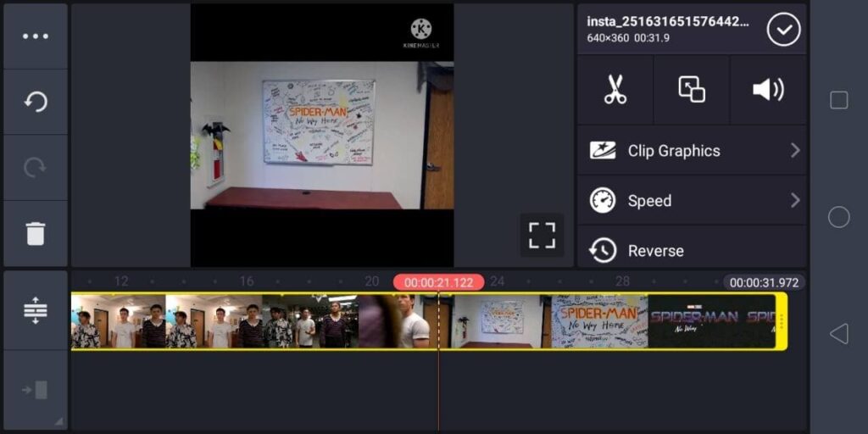
Task: Tap the Android back navigation triangle
Action: [838, 334]
